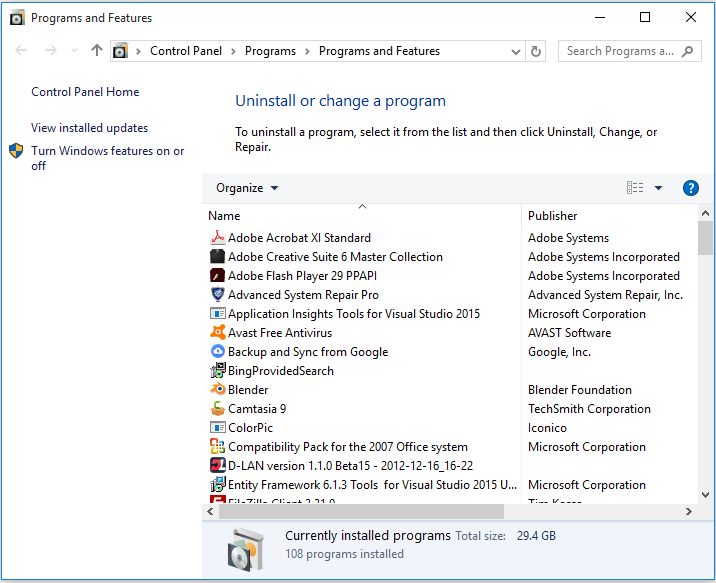This screenshot has width=716, height=583.
Task: Click the vertical scrollbar up arrow
Action: point(705,213)
